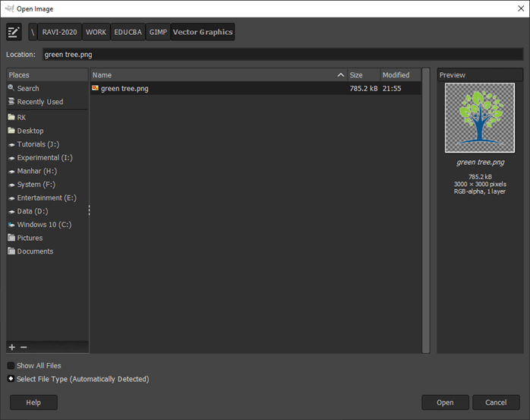
Task: Click the RK folder icon
Action: [11, 117]
